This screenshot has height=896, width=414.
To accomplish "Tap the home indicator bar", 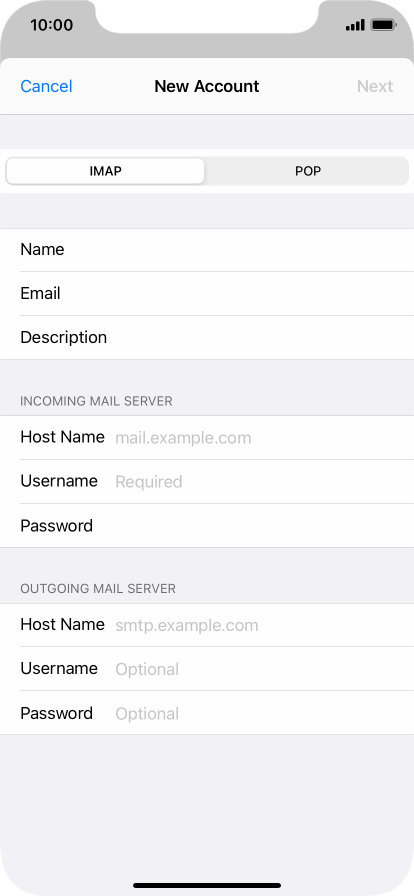I will [x=207, y=885].
